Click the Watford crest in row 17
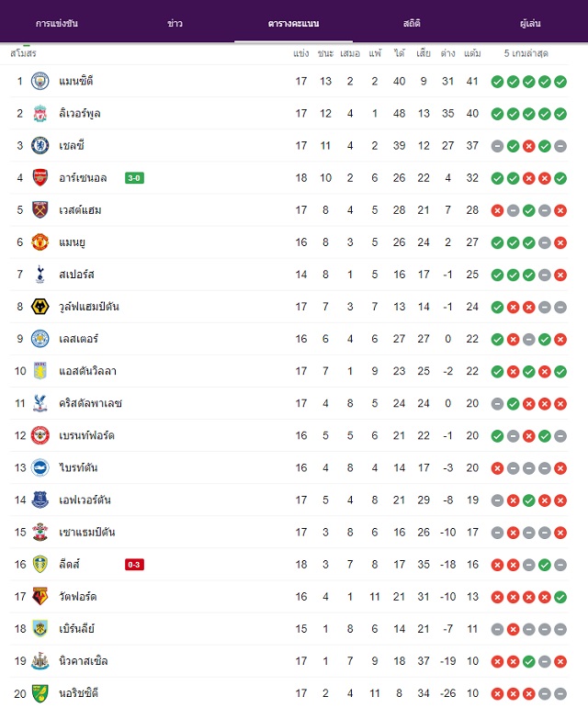 (x=40, y=597)
